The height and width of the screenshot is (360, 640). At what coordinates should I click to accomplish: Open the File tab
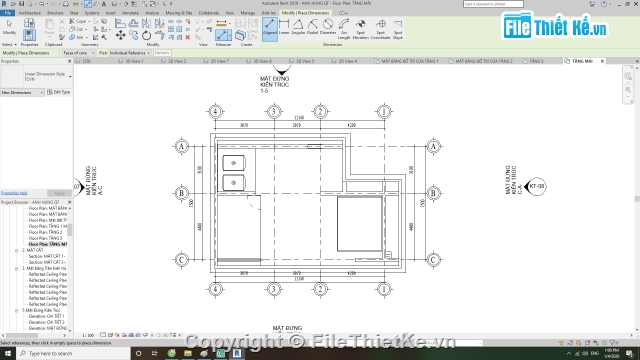point(7,13)
